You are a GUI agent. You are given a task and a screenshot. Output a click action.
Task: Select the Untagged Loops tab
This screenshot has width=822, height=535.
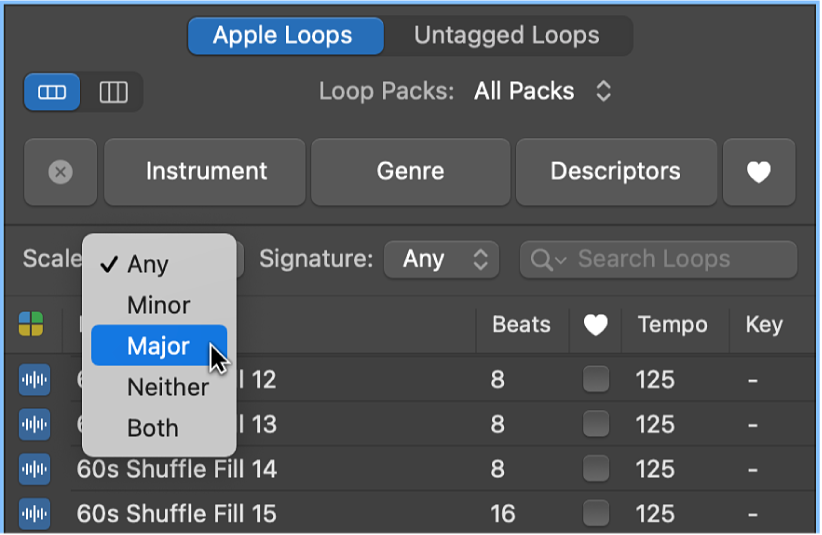pos(507,36)
